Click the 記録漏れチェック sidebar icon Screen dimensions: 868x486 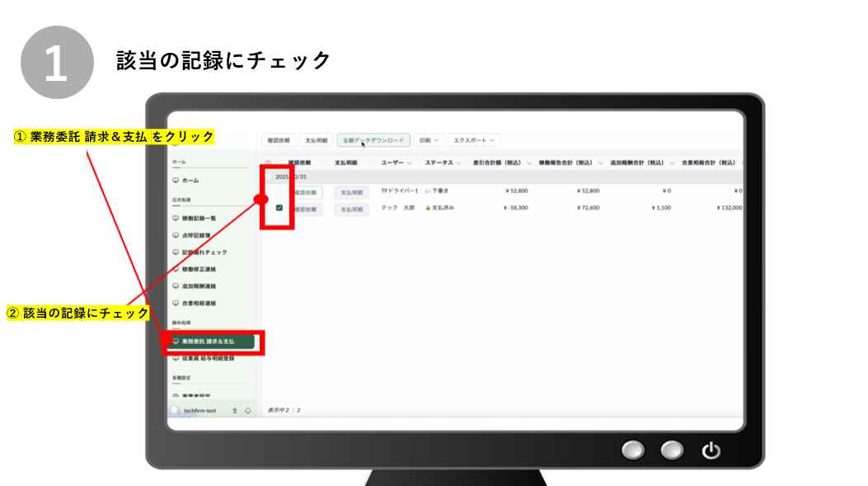tap(175, 252)
